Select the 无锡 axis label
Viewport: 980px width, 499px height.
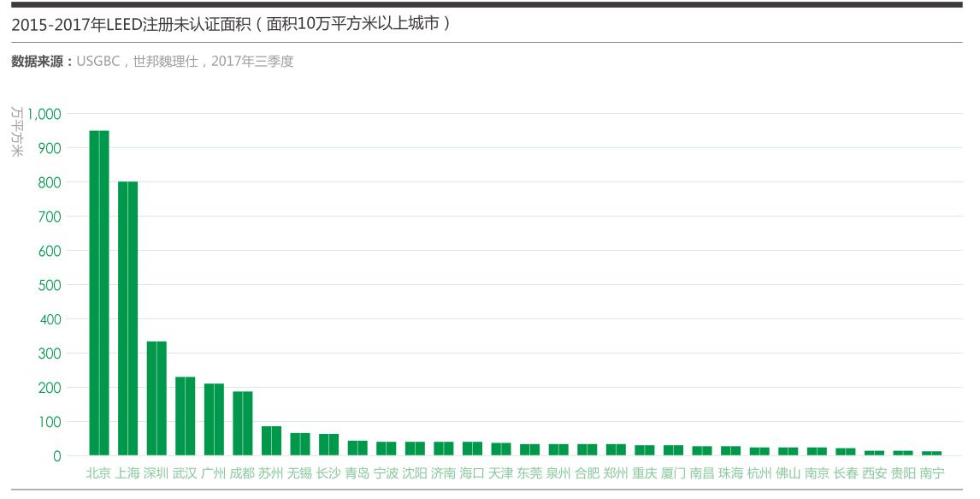(300, 473)
